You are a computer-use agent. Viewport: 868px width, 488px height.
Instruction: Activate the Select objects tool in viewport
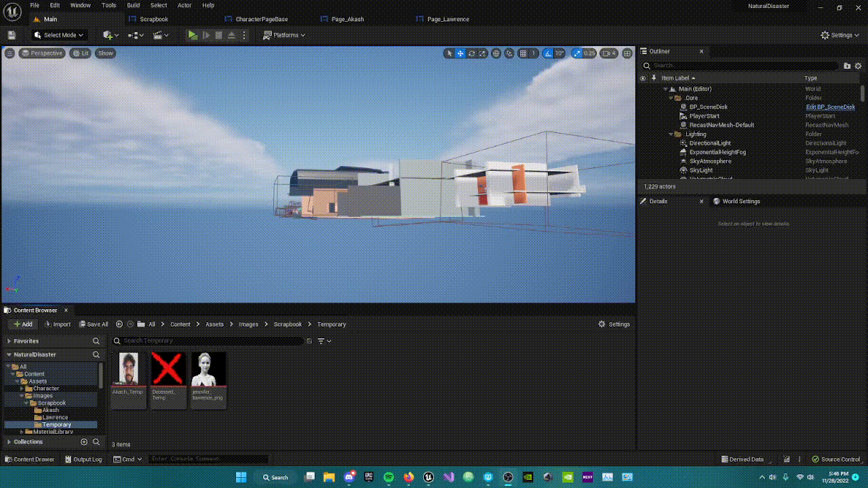[x=449, y=53]
